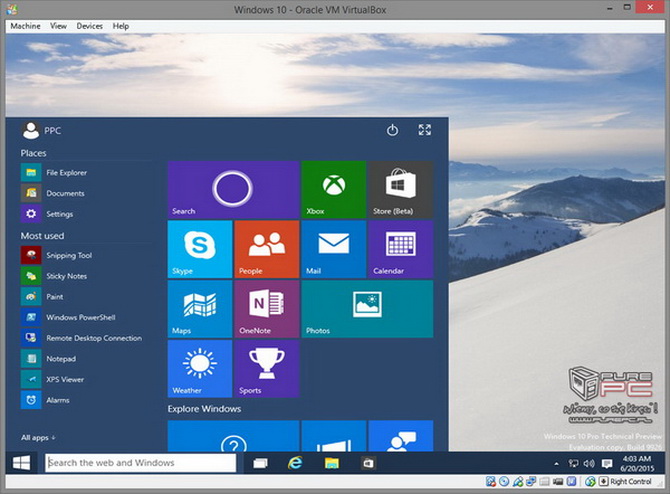Open the Skype tile
This screenshot has height=494, width=670.
tap(199, 249)
